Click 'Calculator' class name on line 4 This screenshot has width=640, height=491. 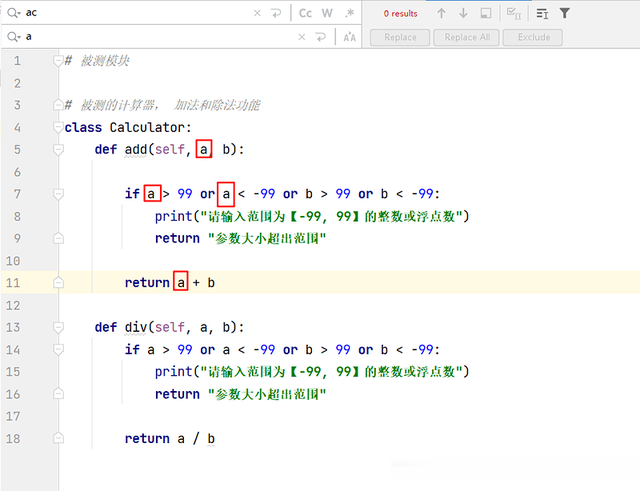click(147, 127)
